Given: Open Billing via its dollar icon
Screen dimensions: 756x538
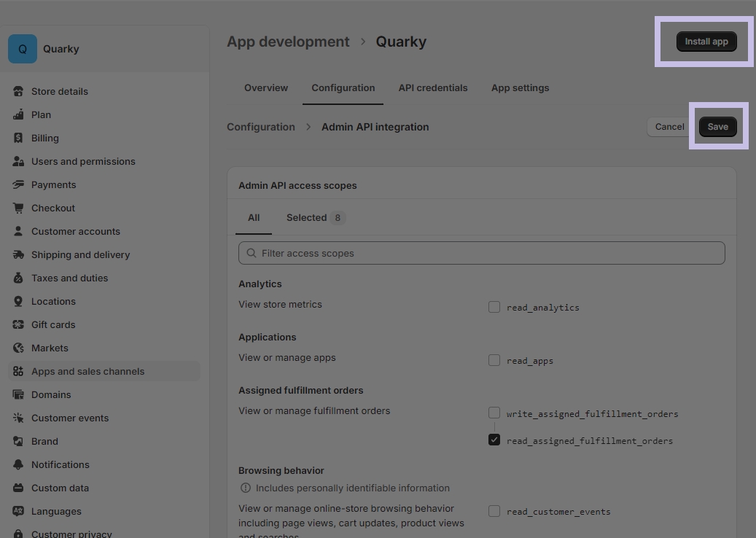Looking at the screenshot, I should (18, 138).
